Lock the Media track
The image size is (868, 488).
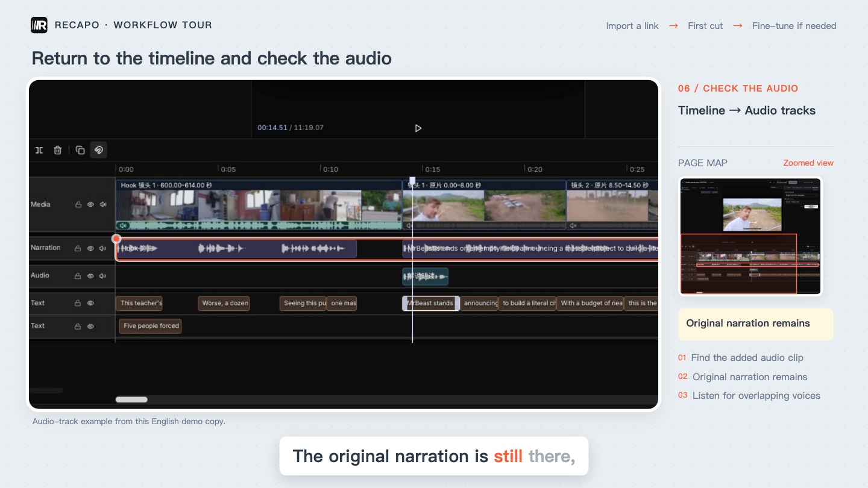coord(78,205)
